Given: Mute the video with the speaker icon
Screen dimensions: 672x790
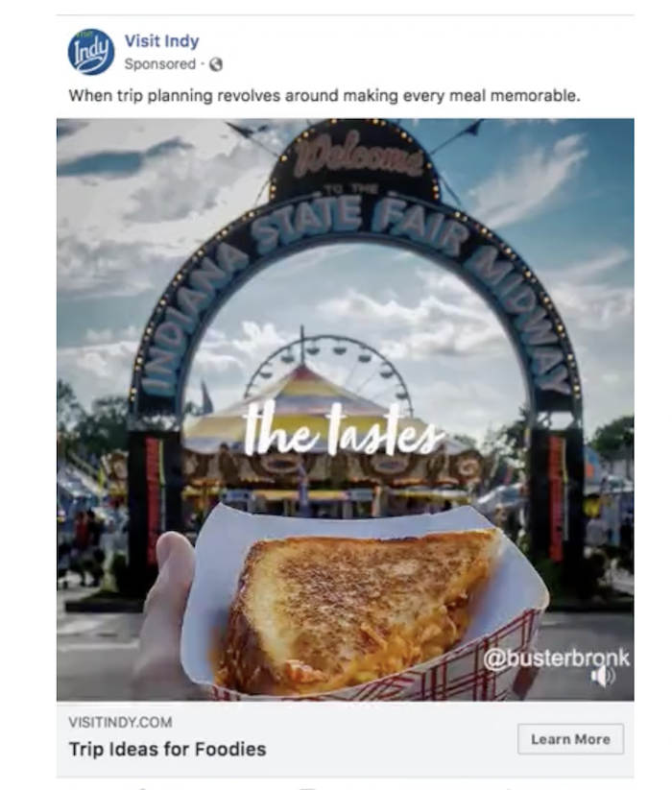Looking at the screenshot, I should pyautogui.click(x=603, y=676).
